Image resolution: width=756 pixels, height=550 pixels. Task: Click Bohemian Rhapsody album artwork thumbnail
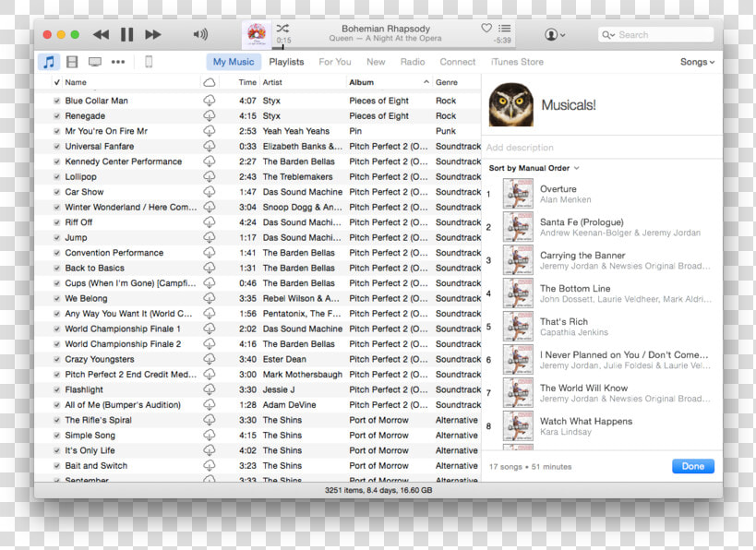pos(257,34)
